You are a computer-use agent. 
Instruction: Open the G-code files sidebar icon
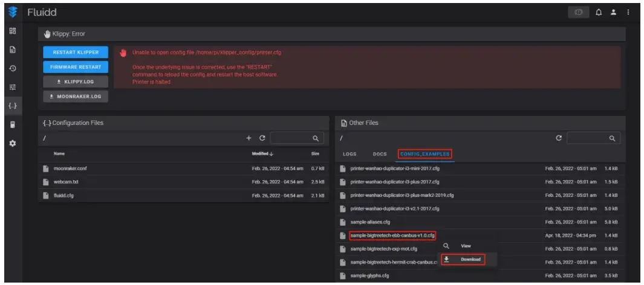[13, 50]
